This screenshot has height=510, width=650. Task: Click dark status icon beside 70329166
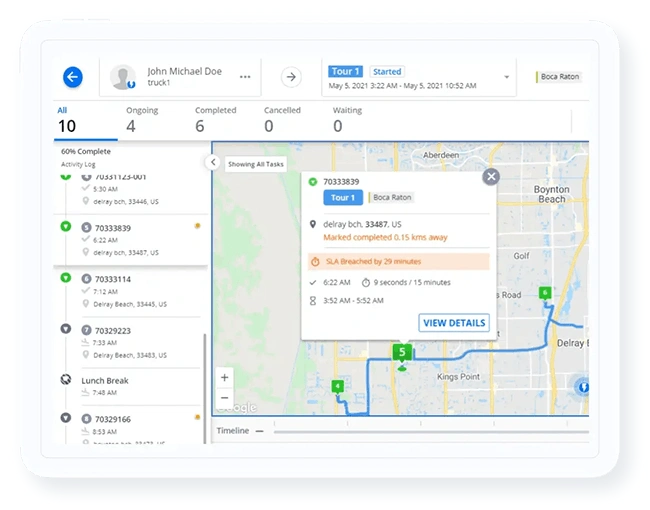[x=66, y=418]
